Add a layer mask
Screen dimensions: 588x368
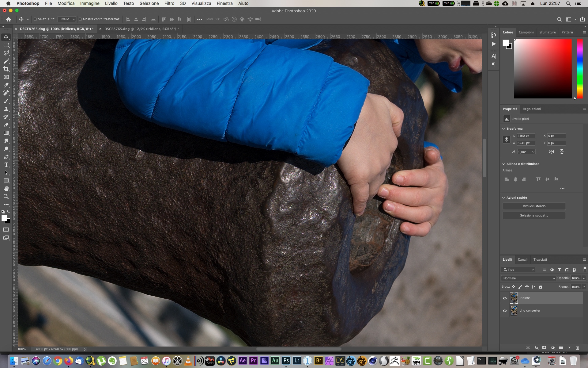[544, 348]
